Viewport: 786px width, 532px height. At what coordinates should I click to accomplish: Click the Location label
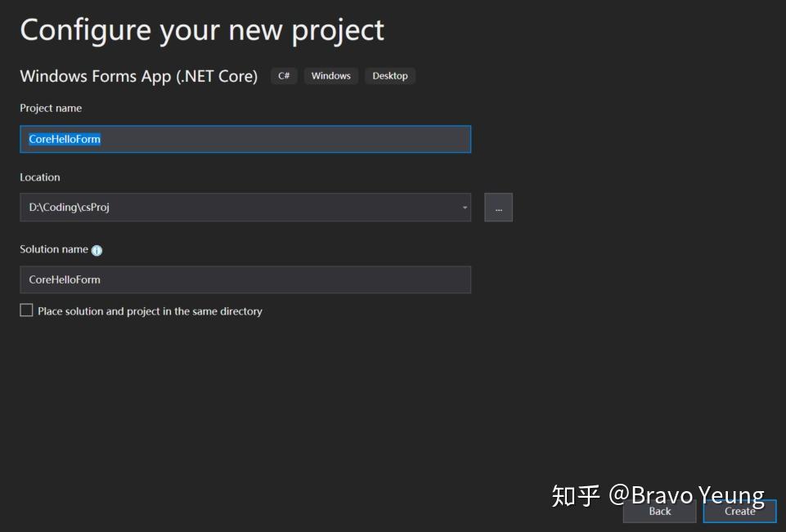point(40,177)
